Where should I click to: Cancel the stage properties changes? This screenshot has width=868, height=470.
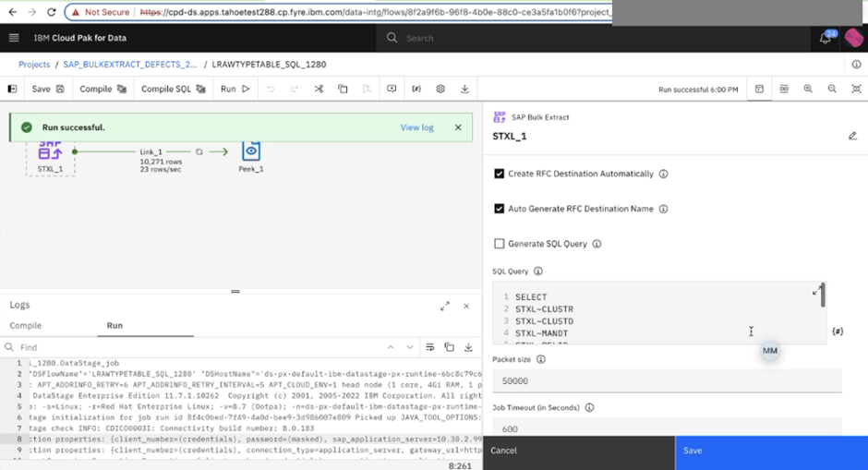click(579, 452)
